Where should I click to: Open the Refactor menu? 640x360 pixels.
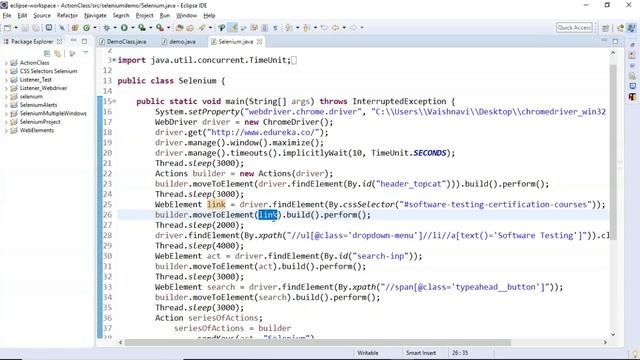pos(67,16)
